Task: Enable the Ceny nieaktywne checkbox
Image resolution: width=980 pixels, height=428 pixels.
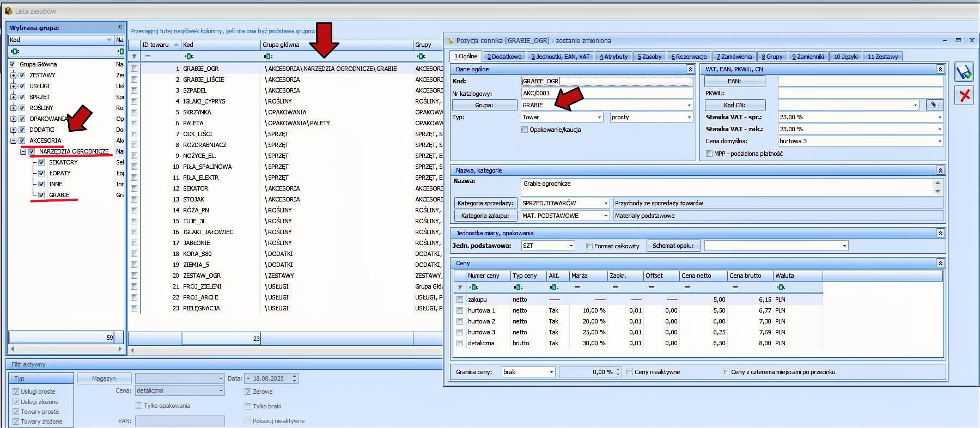Action: (x=630, y=372)
